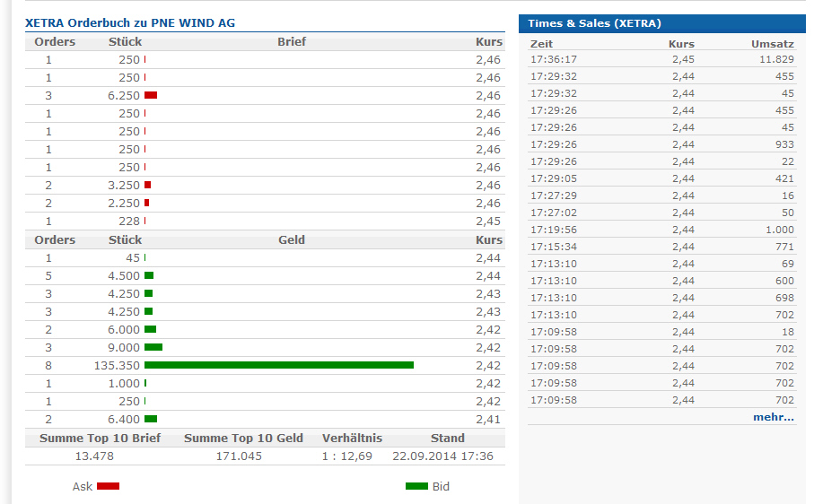Screen dimensions: 814x504
Task: Click the '228' Stück value
Action: pos(129,221)
